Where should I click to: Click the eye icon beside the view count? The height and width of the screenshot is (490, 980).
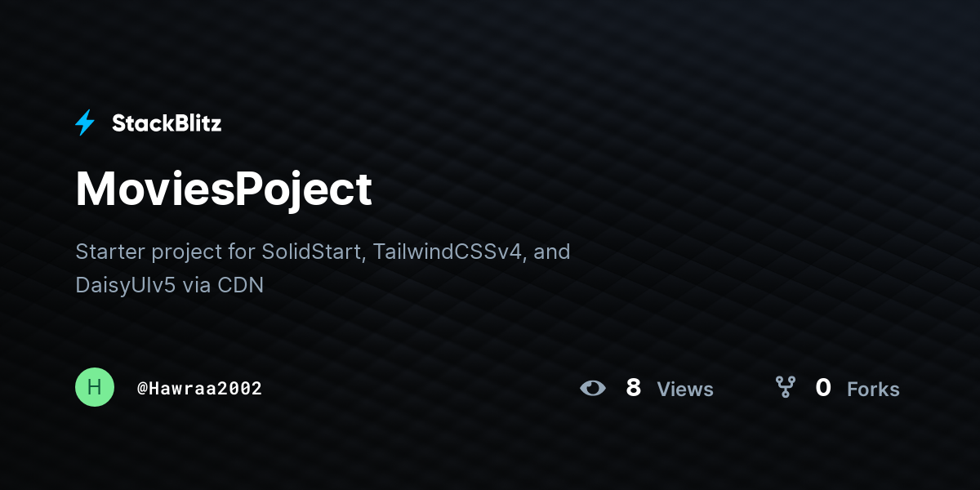pos(593,388)
